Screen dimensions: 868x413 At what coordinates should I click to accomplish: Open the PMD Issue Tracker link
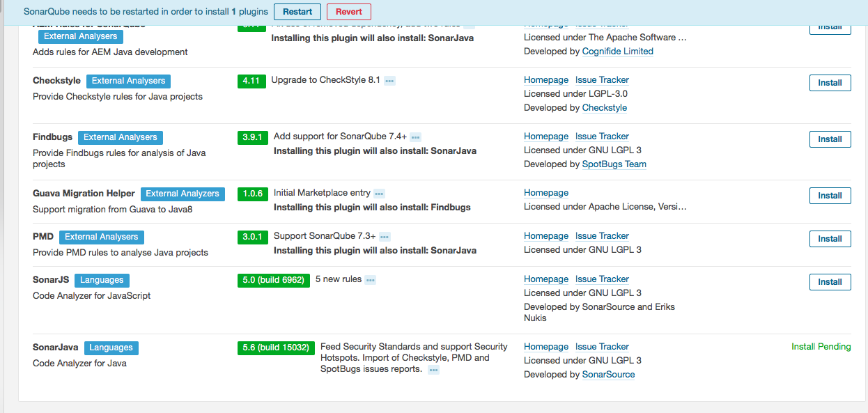pos(602,236)
